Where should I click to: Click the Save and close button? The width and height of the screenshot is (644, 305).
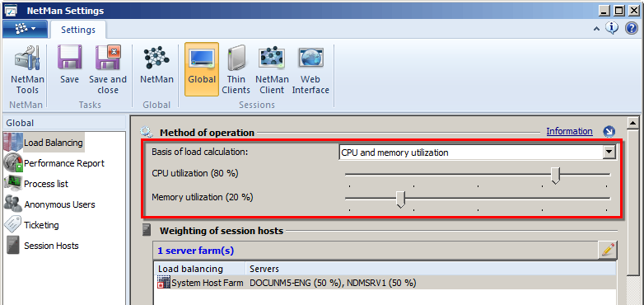[x=108, y=70]
